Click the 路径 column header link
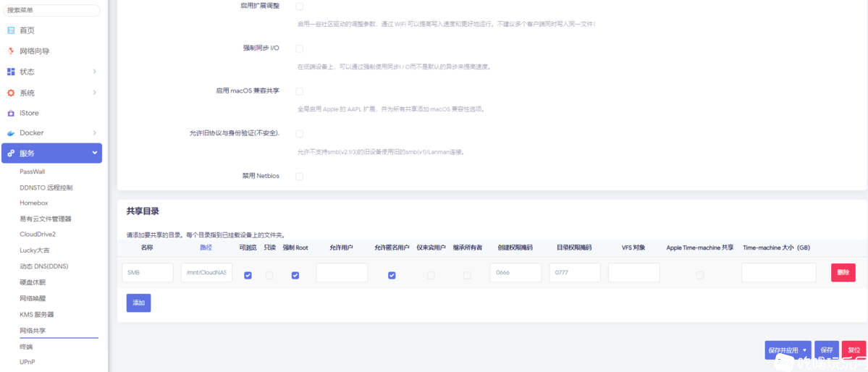 tap(206, 248)
